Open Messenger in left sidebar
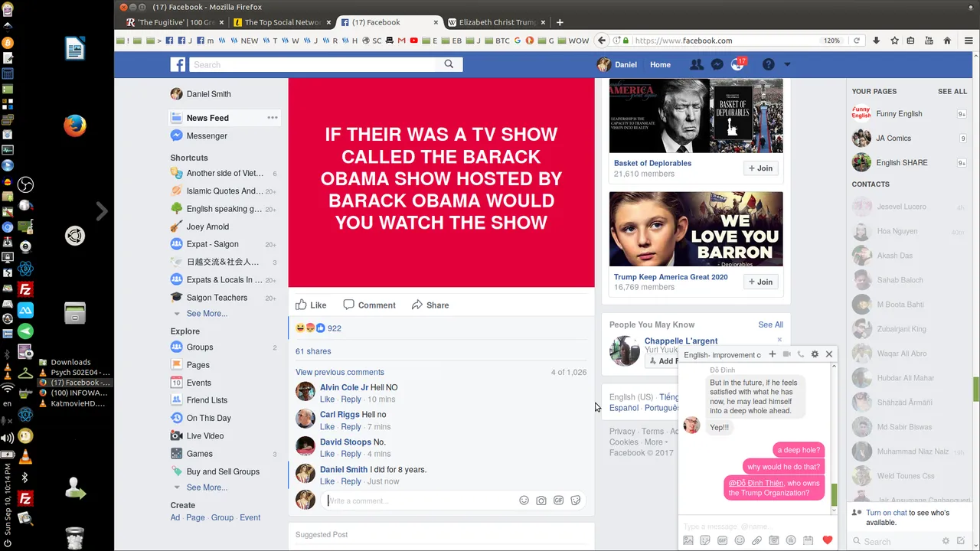Image resolution: width=980 pixels, height=551 pixels. pos(207,135)
